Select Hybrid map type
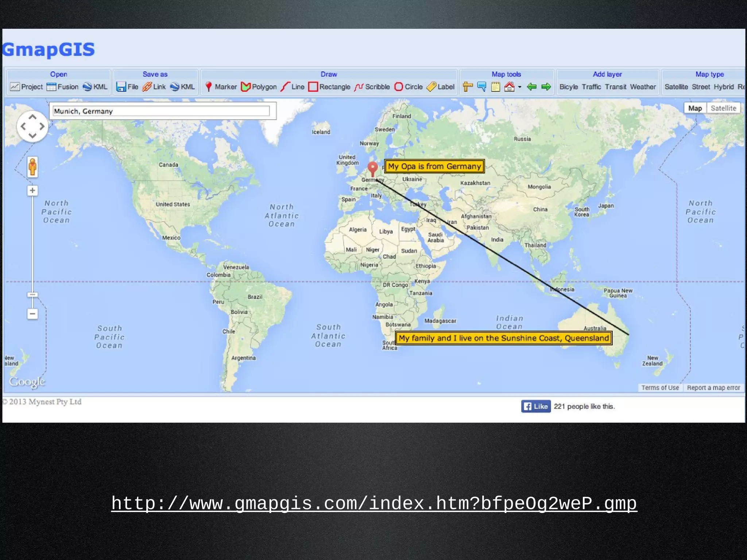The image size is (747, 560). 724,87
